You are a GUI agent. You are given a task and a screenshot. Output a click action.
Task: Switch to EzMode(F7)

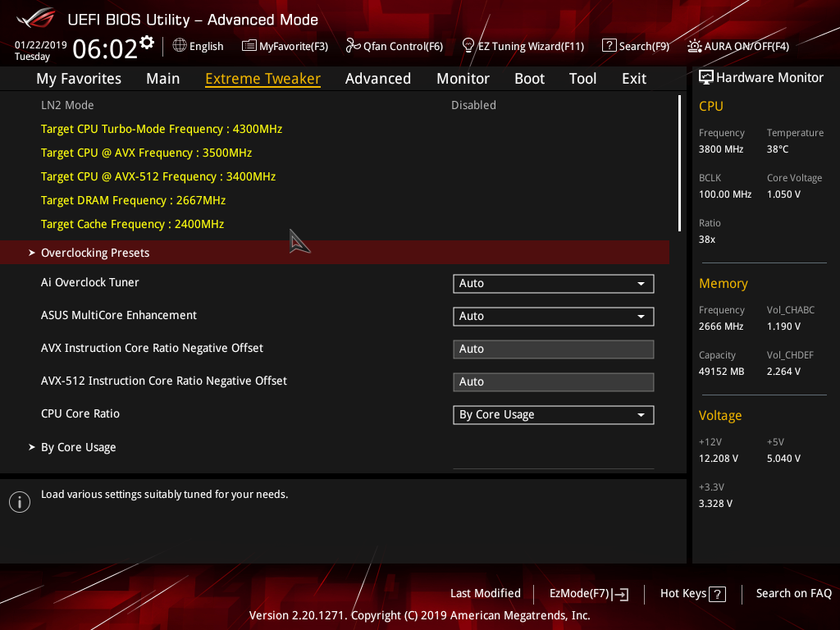(x=588, y=593)
